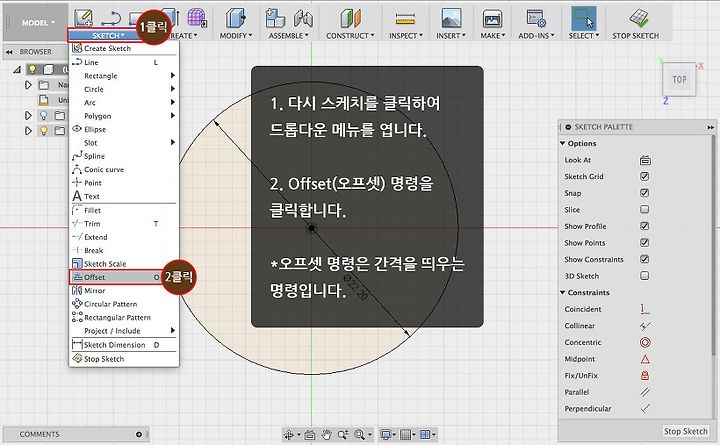Expand the Project / Include submenu
This screenshot has width=720, height=445.
tap(124, 331)
